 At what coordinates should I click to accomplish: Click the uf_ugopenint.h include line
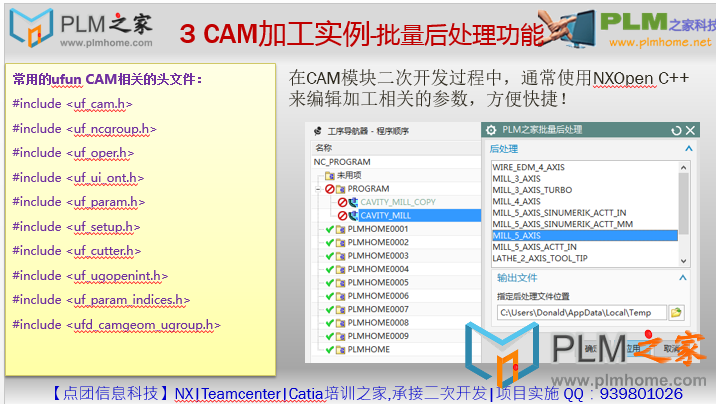[x=90, y=276]
